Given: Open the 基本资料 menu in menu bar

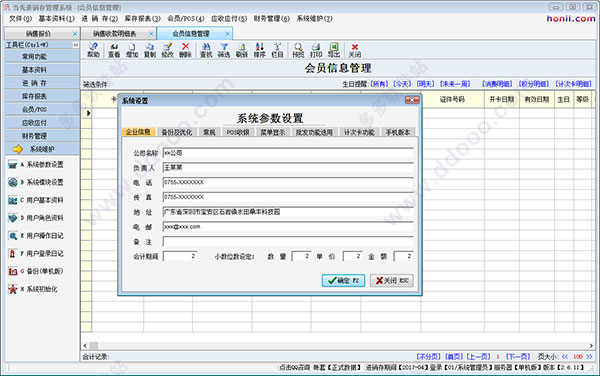Looking at the screenshot, I should coord(56,18).
